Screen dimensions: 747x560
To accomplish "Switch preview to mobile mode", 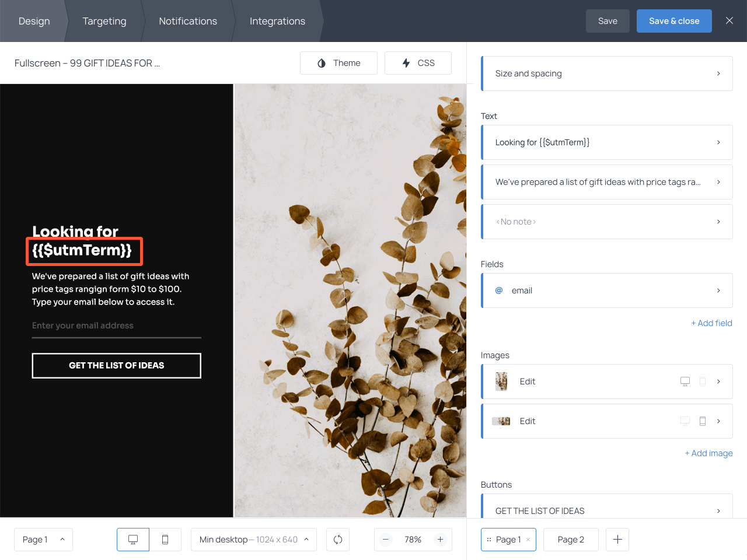I will [x=165, y=540].
